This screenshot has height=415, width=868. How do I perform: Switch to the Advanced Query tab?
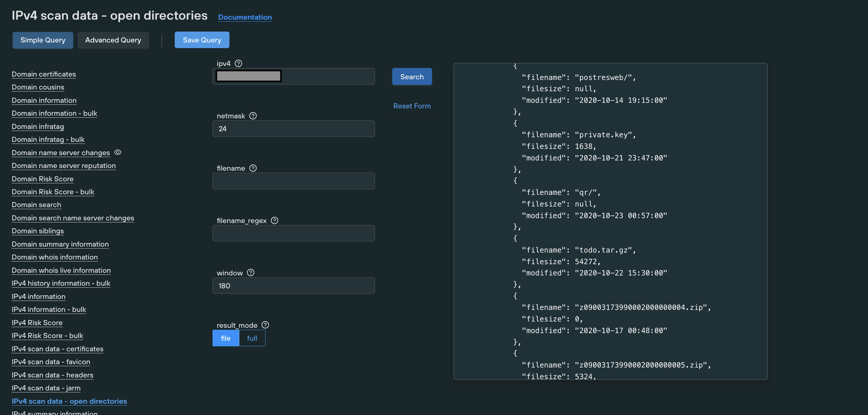coord(113,40)
